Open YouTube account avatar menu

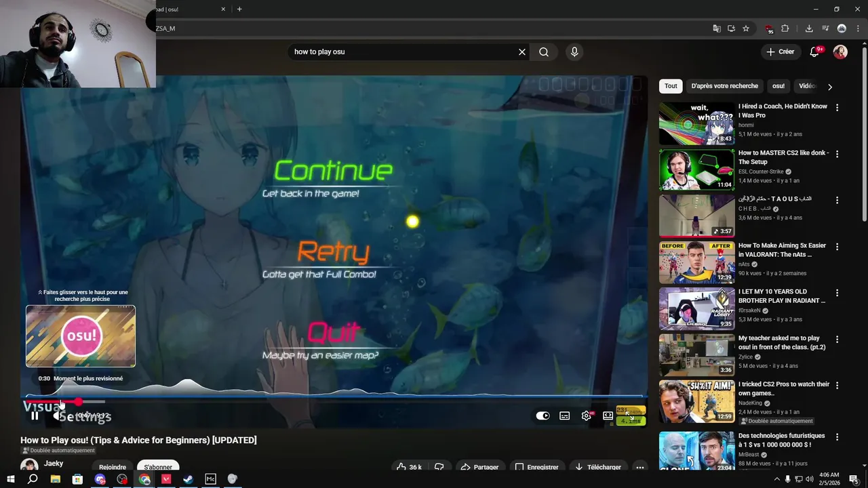coord(840,52)
